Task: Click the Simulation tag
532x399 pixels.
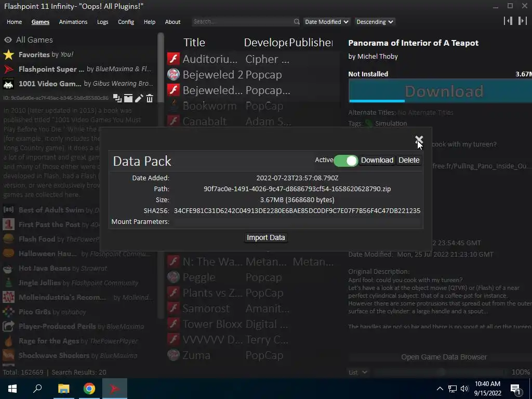Action: [x=391, y=124]
